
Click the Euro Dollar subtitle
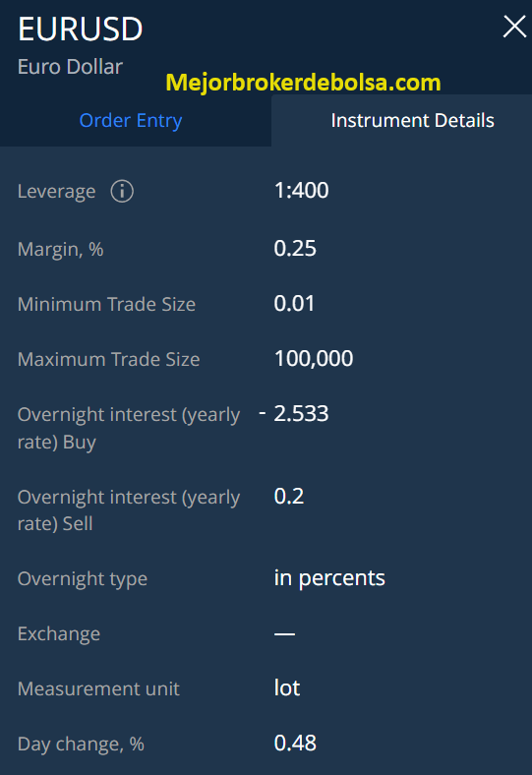pyautogui.click(x=70, y=67)
